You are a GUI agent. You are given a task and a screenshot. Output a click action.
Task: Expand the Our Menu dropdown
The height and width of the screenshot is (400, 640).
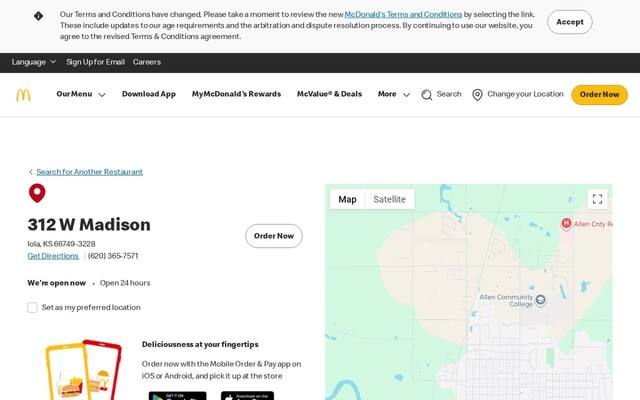[x=81, y=94]
